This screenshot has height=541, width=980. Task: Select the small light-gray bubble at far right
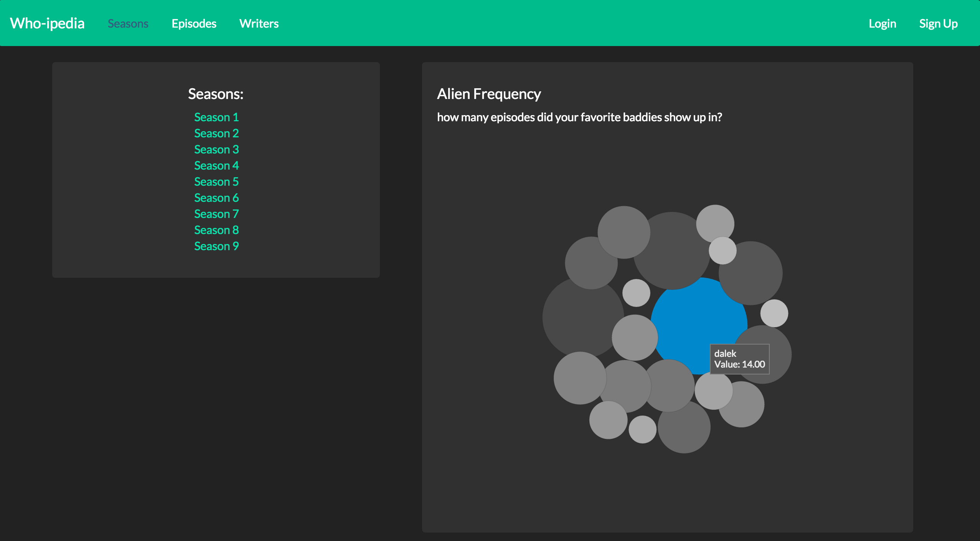[x=774, y=313]
